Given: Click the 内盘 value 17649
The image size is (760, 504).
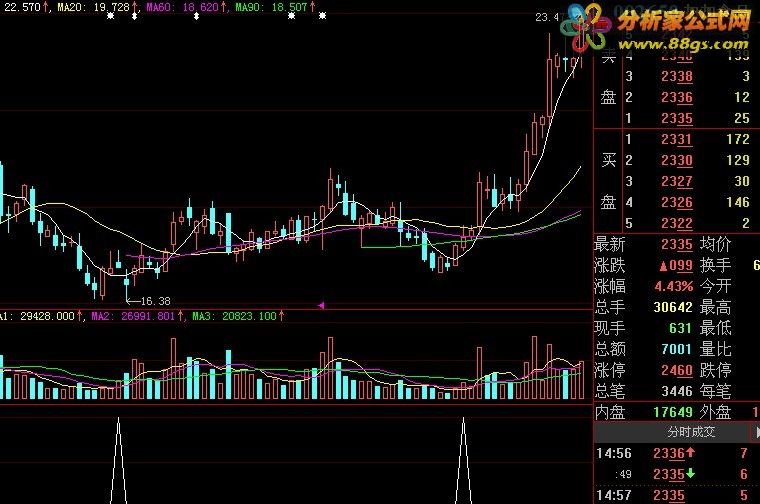Looking at the screenshot, I should point(673,412).
